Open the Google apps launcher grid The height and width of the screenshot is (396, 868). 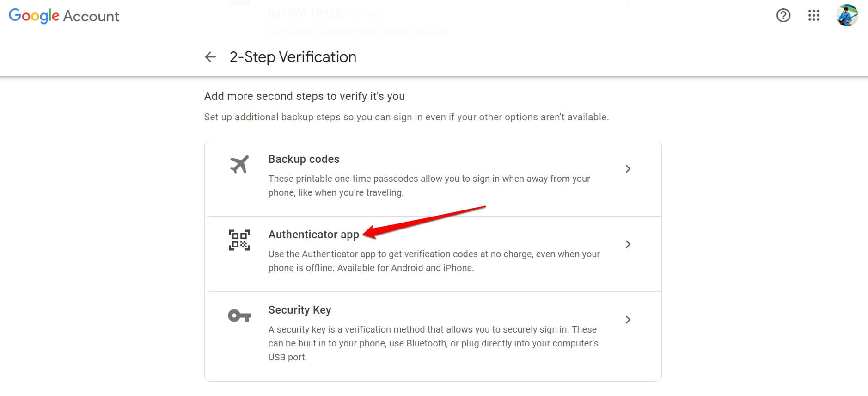pos(813,15)
